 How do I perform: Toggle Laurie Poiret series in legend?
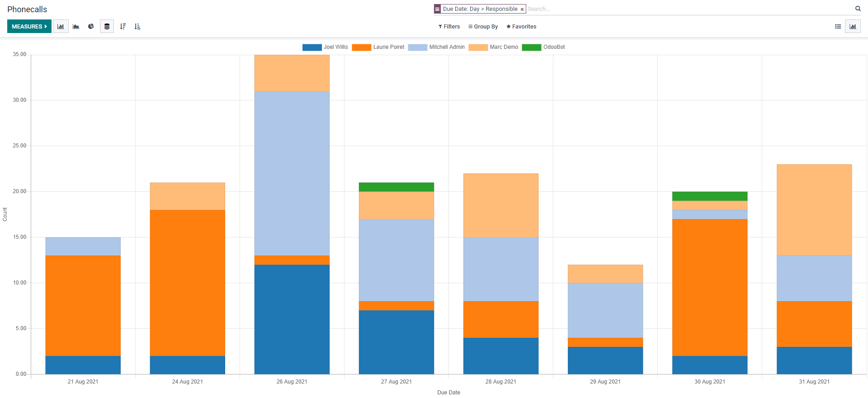[x=378, y=47]
